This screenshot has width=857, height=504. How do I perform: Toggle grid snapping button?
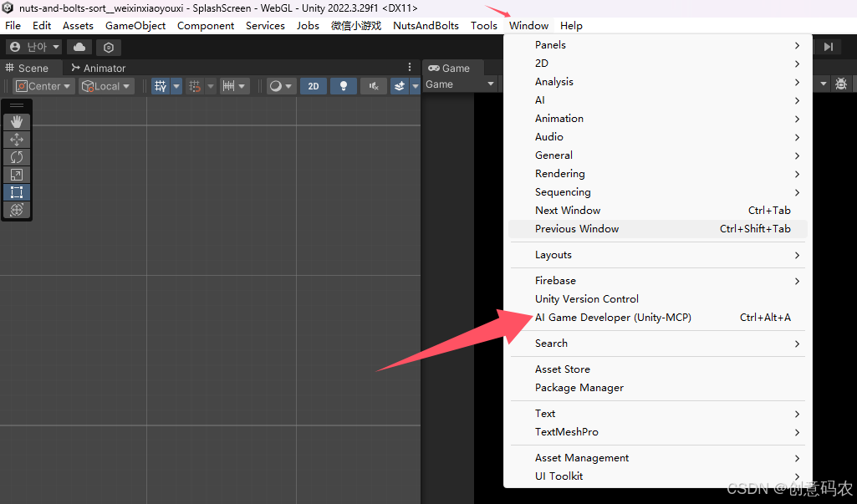click(195, 86)
